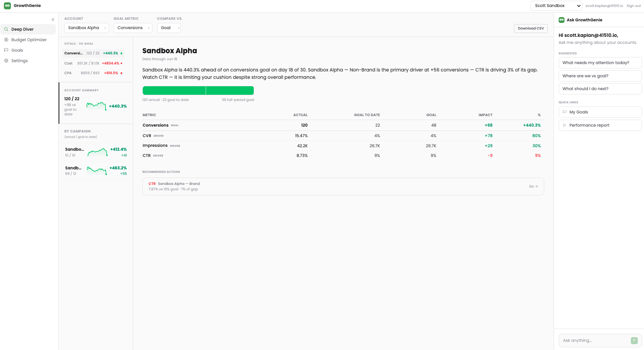Go to the Goals page
The image size is (644, 350).
28,50
